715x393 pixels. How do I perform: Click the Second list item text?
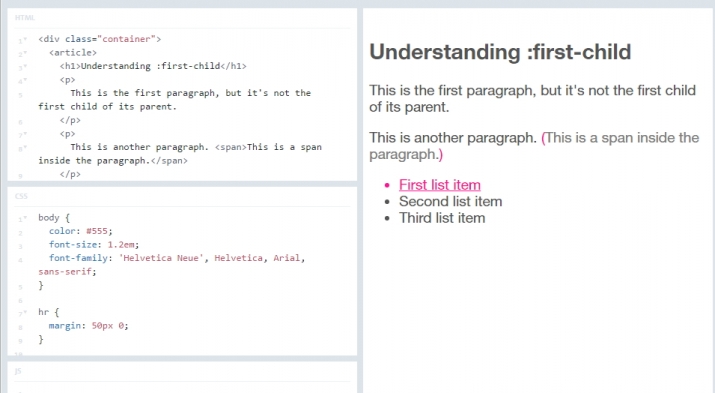[451, 202]
